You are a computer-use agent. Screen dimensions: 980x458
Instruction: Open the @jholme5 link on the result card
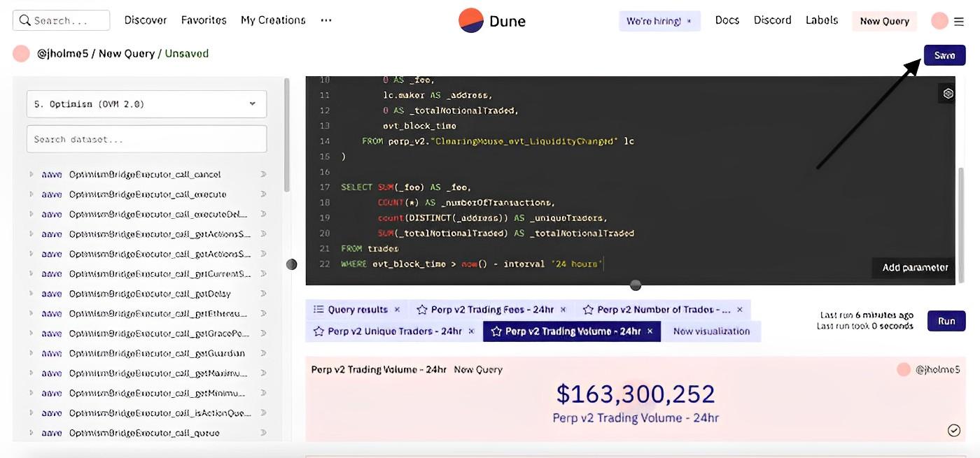coord(938,369)
